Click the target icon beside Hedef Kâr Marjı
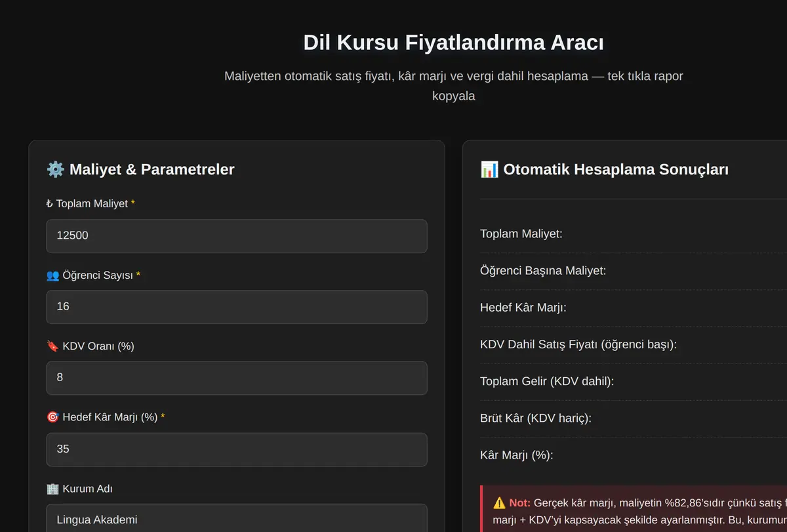 click(52, 417)
